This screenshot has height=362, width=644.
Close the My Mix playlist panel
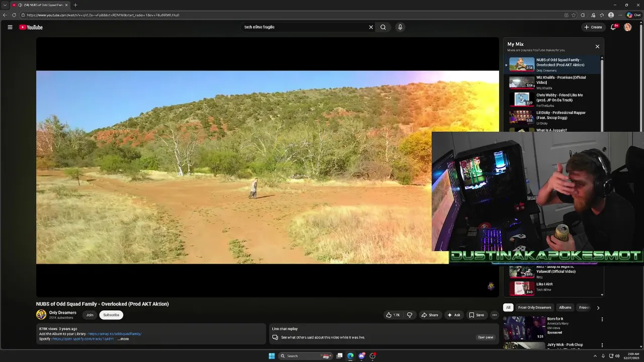coord(598,46)
